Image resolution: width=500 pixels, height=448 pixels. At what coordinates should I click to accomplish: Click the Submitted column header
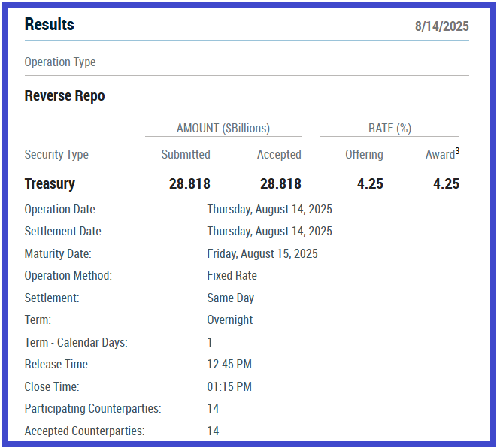tap(186, 155)
